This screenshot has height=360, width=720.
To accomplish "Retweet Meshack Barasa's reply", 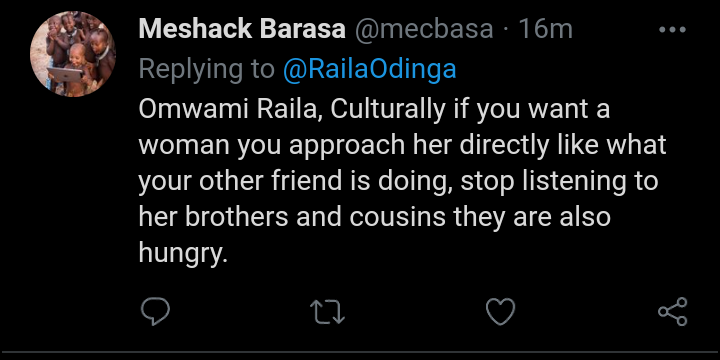I will click(x=328, y=312).
